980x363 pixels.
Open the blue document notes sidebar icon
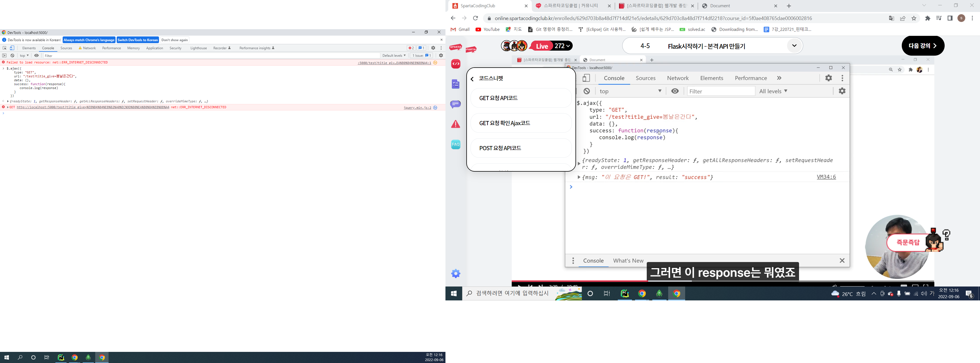pyautogui.click(x=456, y=84)
